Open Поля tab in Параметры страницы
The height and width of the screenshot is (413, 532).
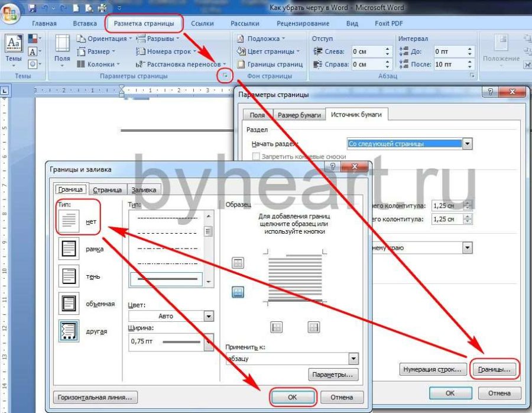(x=257, y=115)
